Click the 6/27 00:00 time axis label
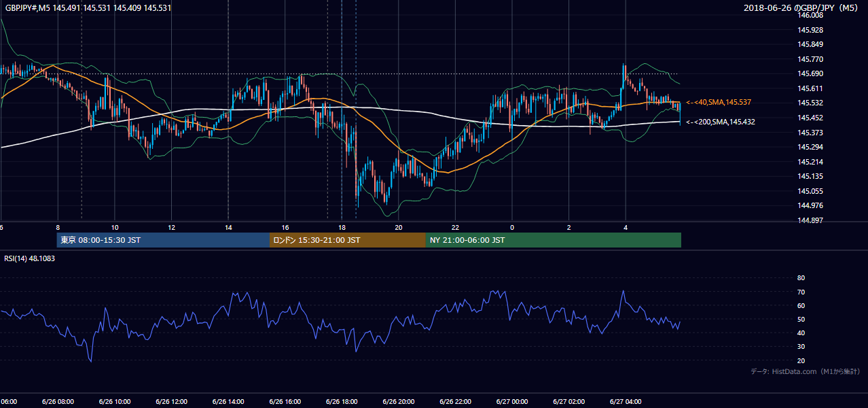The image size is (868, 408). click(x=512, y=402)
